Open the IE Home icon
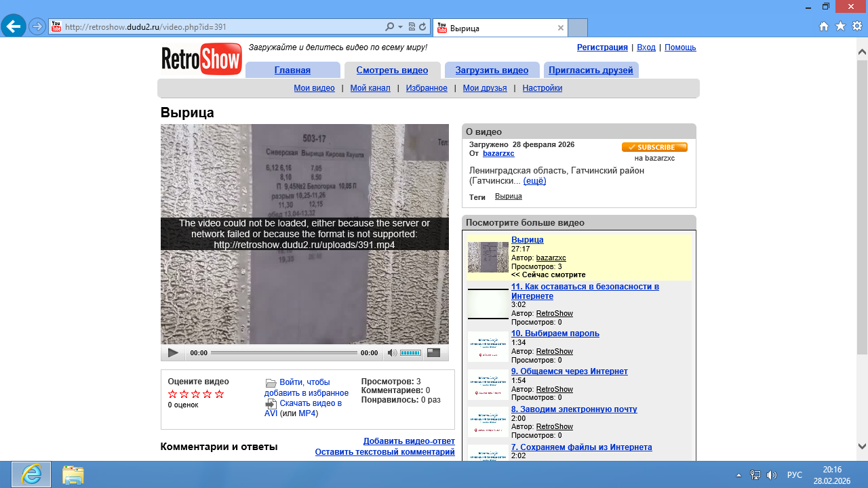This screenshot has height=488, width=868. [824, 26]
